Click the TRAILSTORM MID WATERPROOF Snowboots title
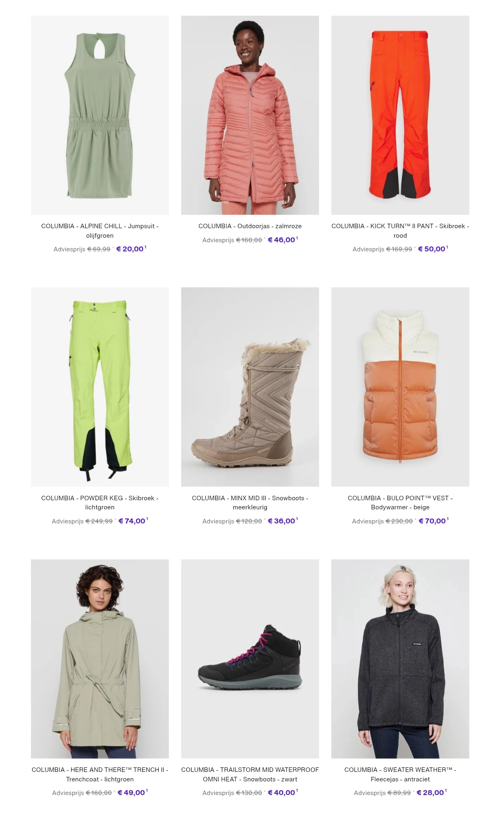 point(250,774)
